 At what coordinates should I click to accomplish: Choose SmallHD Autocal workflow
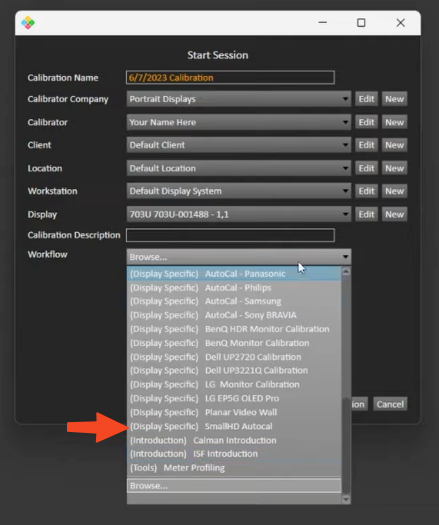point(234,426)
